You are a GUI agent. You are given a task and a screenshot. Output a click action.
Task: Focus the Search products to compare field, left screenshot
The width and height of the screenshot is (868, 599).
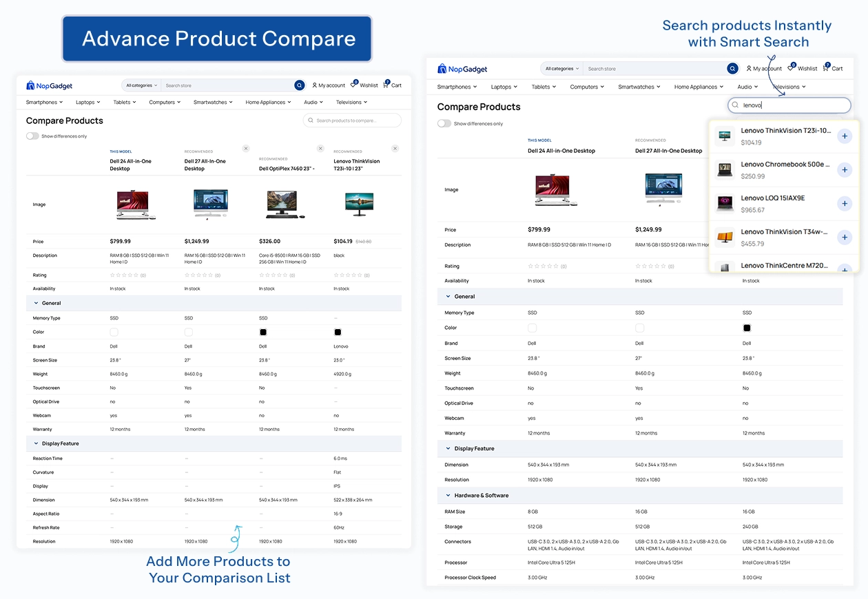click(x=352, y=120)
